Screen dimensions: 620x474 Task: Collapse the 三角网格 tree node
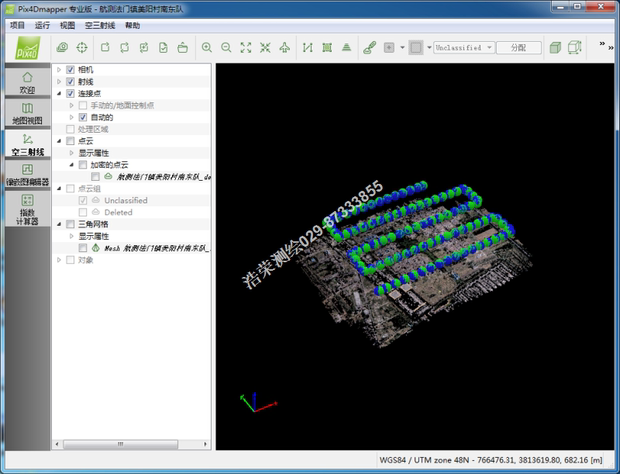[x=59, y=224]
